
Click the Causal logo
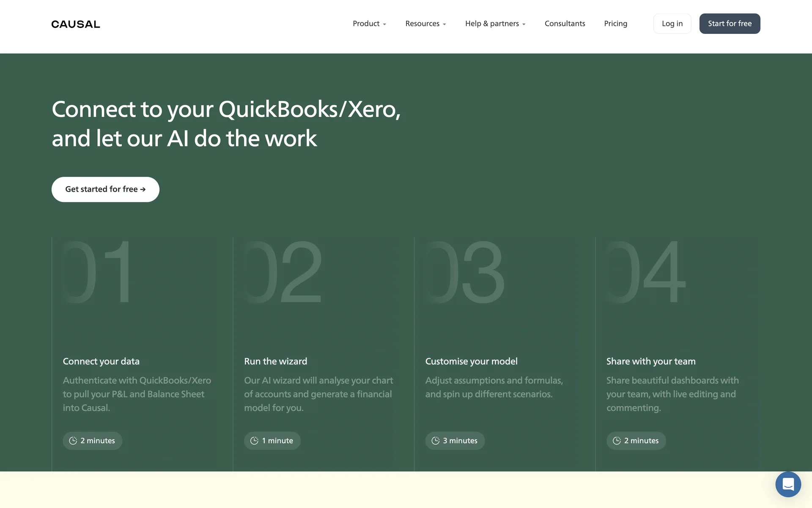pos(76,24)
